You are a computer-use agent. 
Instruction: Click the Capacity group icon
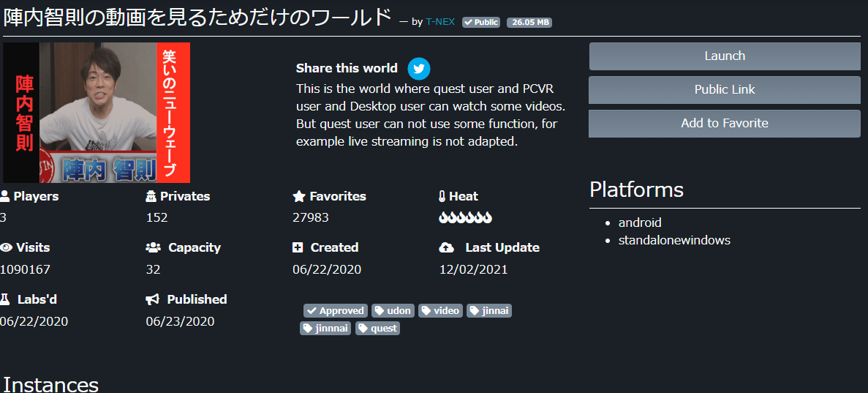153,247
